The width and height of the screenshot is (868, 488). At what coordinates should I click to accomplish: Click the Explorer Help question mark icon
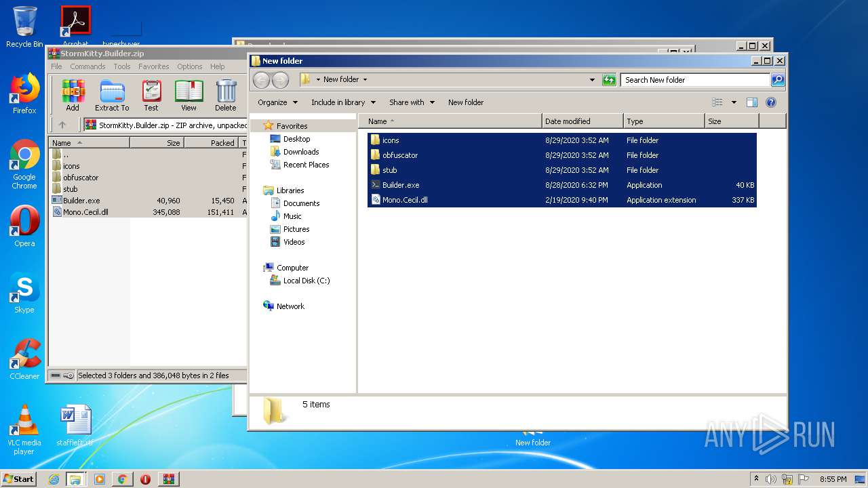pos(771,102)
